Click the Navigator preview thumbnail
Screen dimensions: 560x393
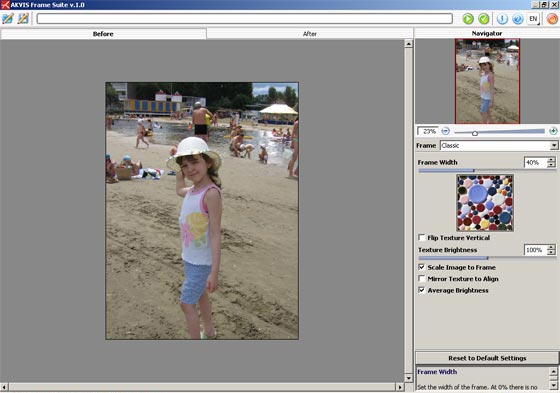tap(487, 81)
